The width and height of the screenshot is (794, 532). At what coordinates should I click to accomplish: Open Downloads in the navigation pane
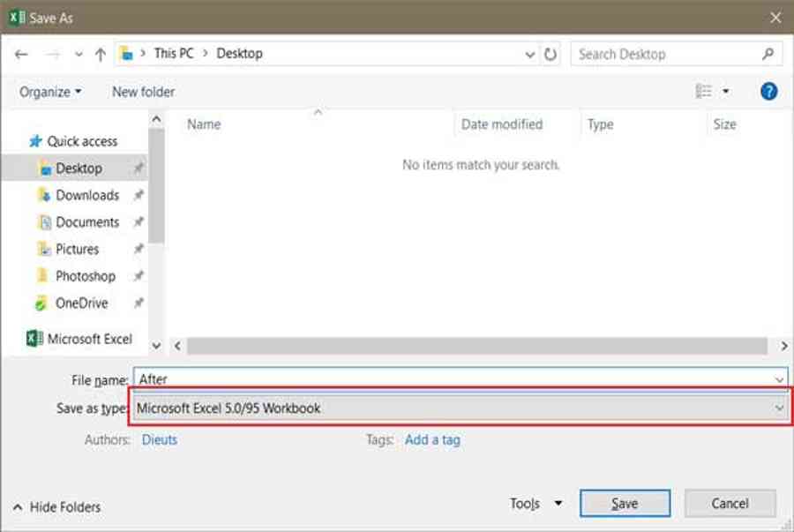(87, 195)
